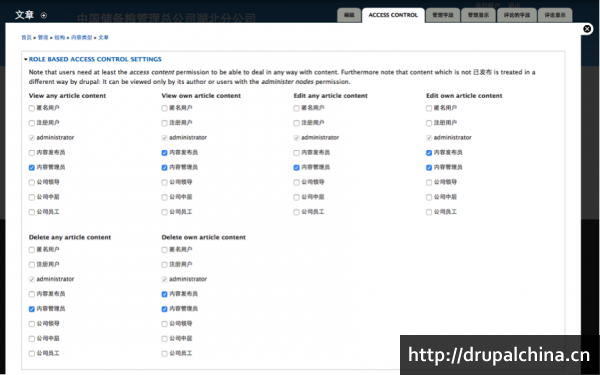
Task: Switch to the 编辑 tab
Action: 349,15
